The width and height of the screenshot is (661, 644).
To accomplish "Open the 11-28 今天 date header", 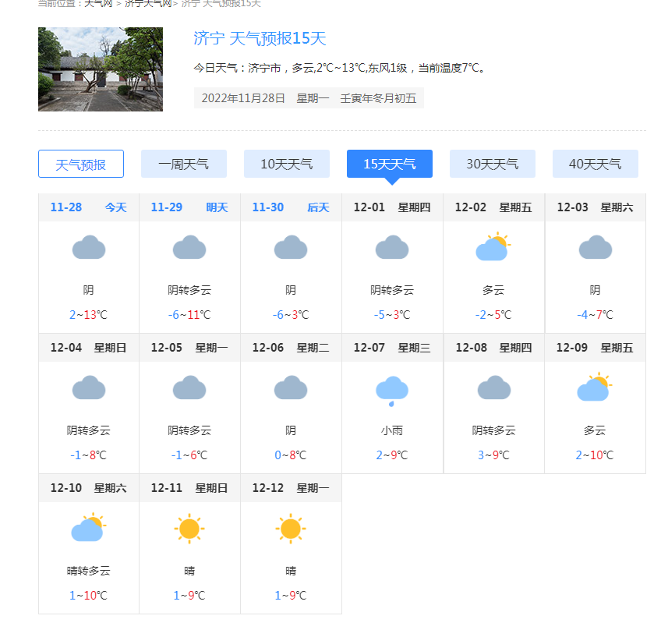I will (x=89, y=207).
